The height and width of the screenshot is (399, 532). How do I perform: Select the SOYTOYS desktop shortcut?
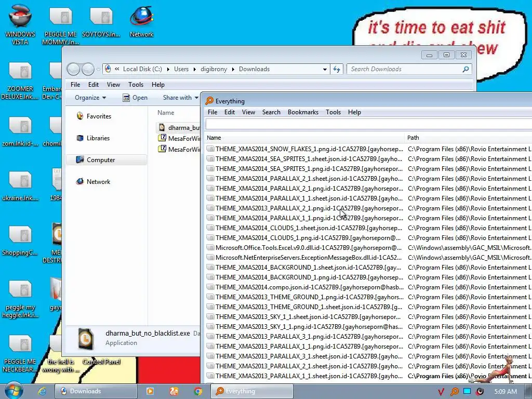click(101, 21)
